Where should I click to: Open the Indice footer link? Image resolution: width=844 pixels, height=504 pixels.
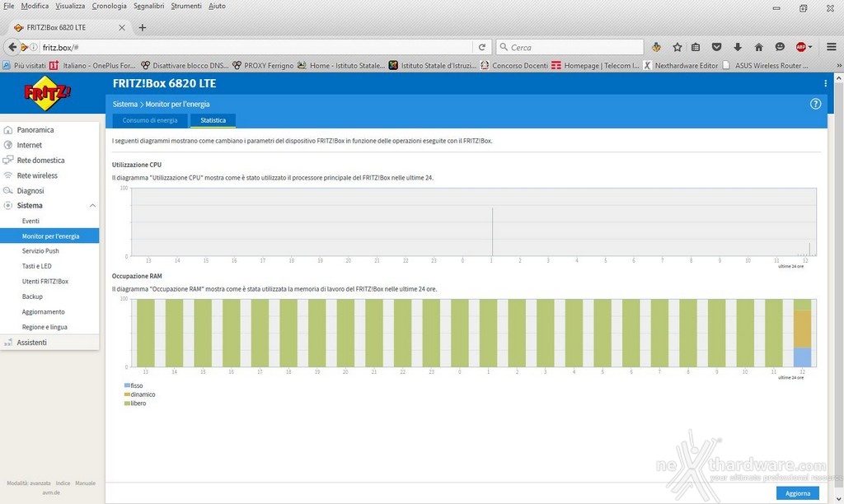pos(63,483)
